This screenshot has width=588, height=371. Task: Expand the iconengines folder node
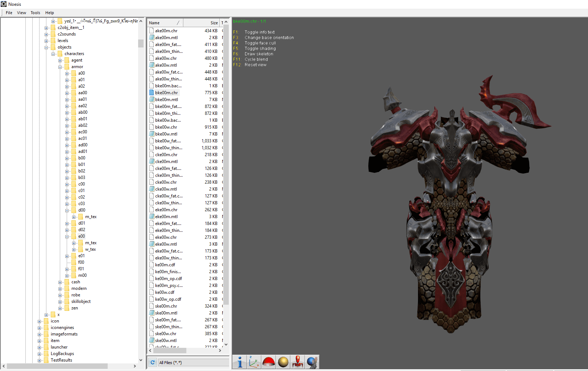tap(39, 328)
